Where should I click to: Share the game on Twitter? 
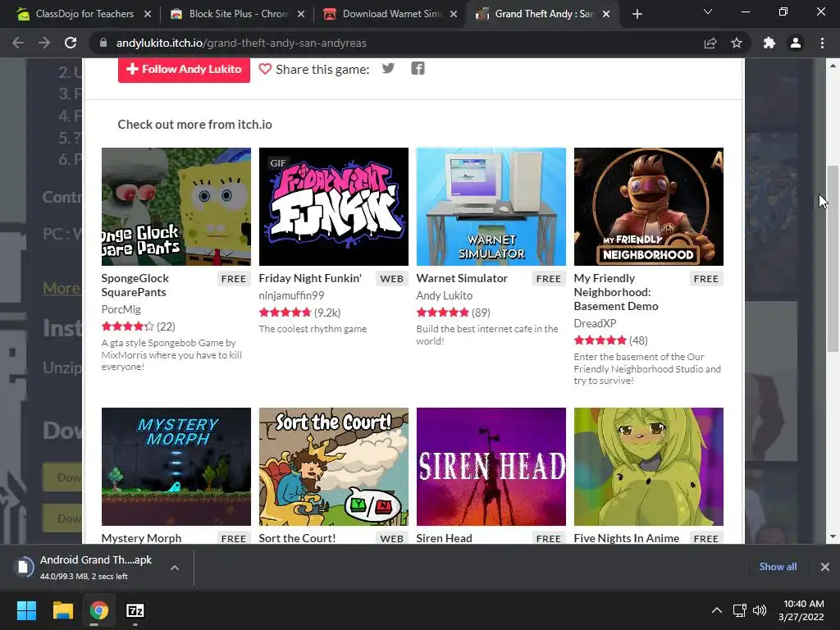[388, 69]
